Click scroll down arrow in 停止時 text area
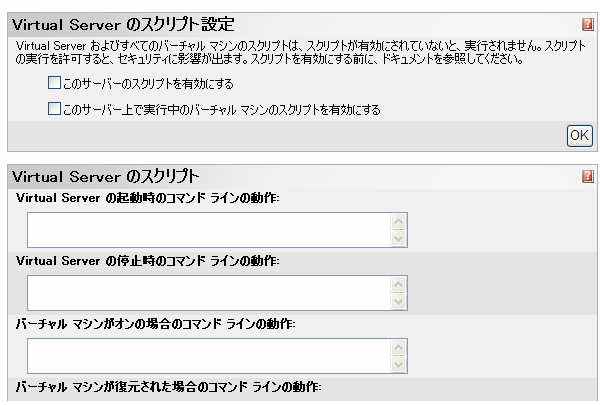Screen dimensions: 600x405 [x=399, y=301]
